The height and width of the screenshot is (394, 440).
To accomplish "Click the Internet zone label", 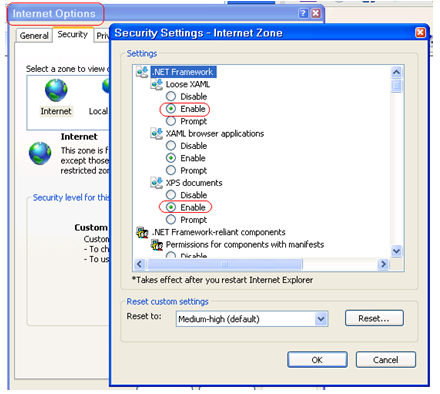I will (x=56, y=111).
